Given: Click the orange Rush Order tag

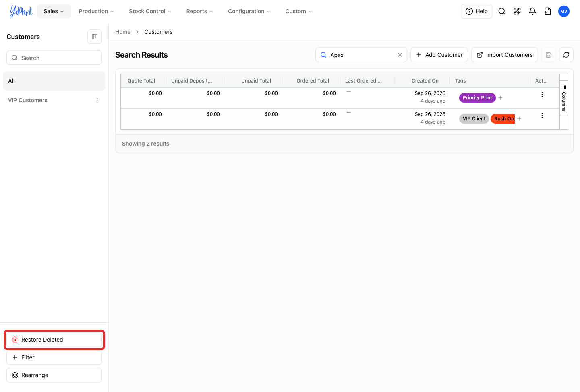Looking at the screenshot, I should [x=503, y=119].
